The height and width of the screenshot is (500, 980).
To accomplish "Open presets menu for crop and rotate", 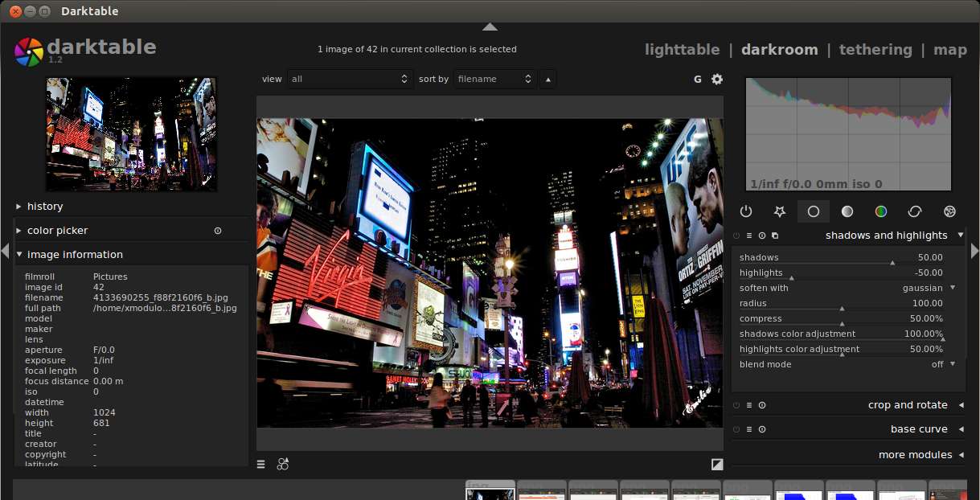I will pos(749,405).
